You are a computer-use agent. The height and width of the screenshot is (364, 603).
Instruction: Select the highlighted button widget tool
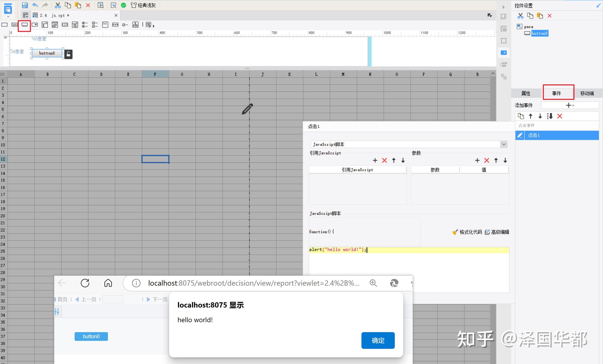click(x=24, y=25)
